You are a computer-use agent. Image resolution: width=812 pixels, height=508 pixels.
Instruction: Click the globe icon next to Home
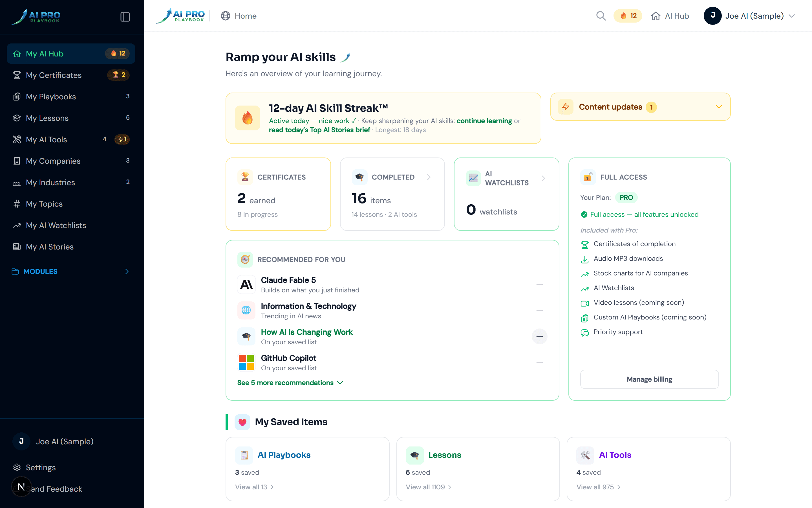tap(226, 16)
